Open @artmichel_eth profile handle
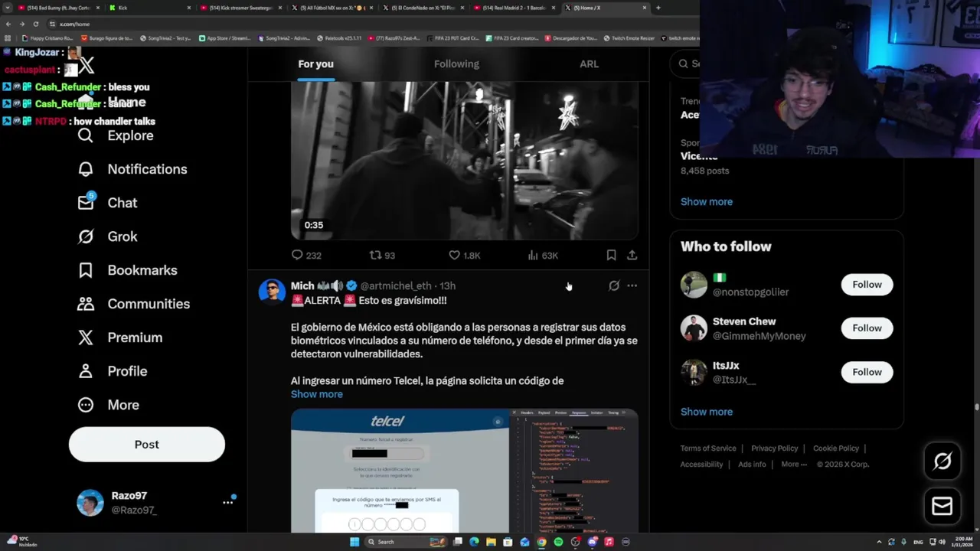The image size is (980, 551). (396, 285)
